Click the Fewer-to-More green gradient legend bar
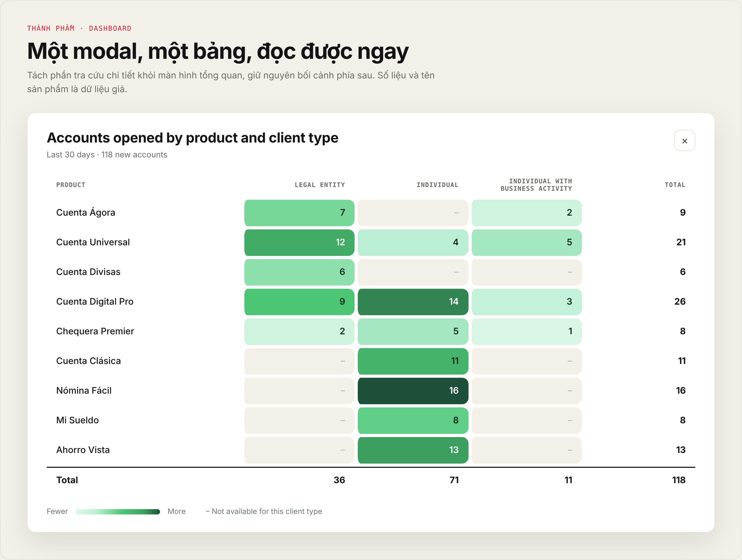742x560 pixels. pyautogui.click(x=117, y=512)
